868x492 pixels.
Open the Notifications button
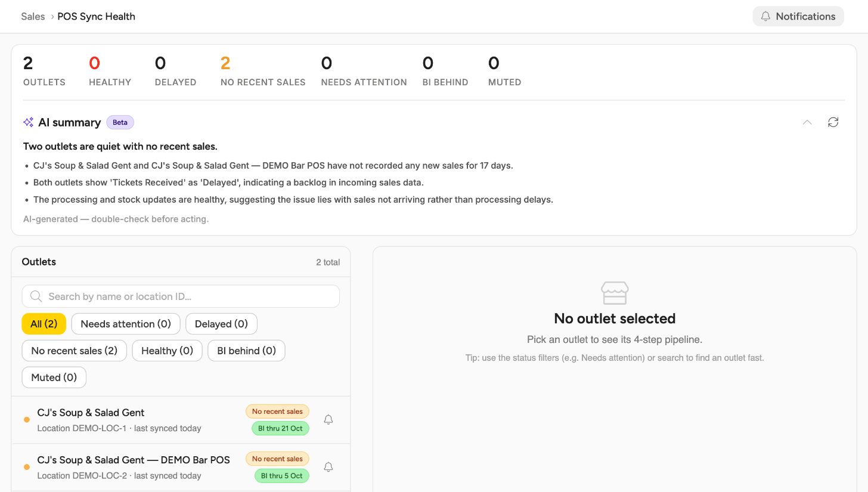pyautogui.click(x=798, y=16)
